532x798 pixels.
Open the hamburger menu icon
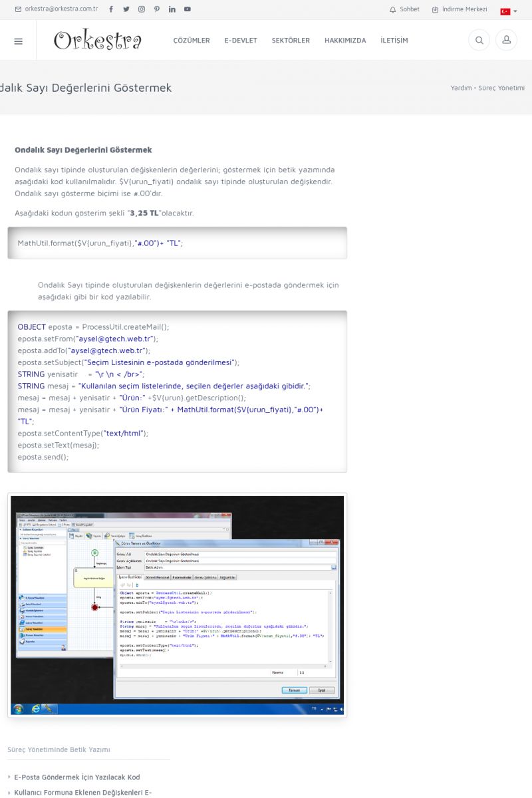tap(18, 41)
